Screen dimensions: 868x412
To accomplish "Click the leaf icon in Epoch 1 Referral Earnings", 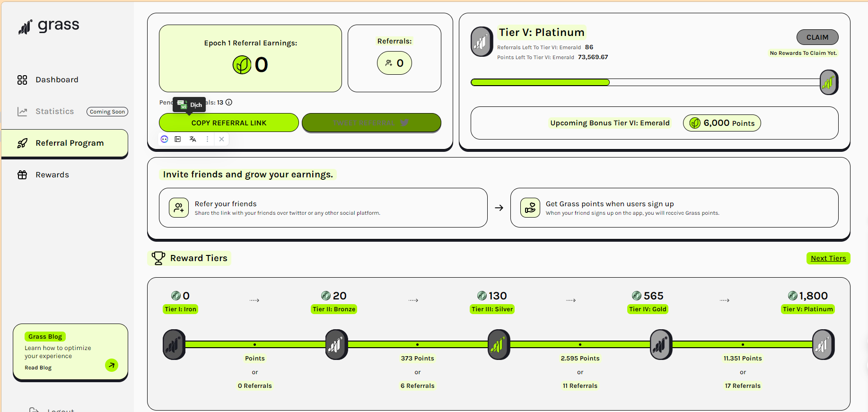I will [x=242, y=65].
